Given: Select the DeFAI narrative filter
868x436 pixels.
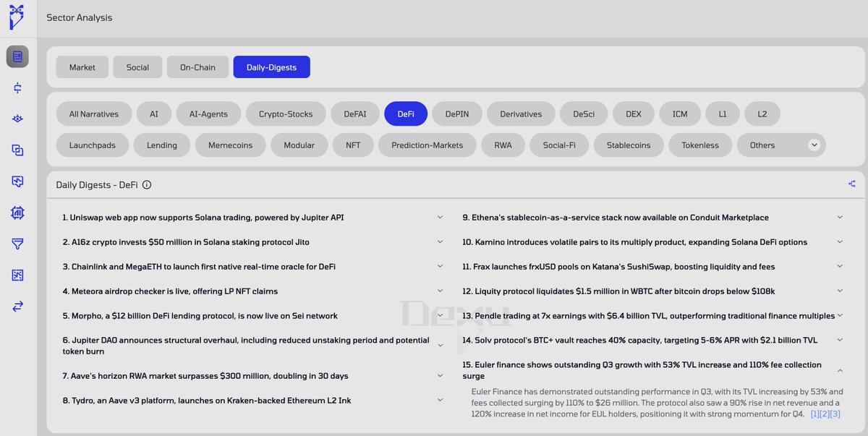Looking at the screenshot, I should [355, 114].
